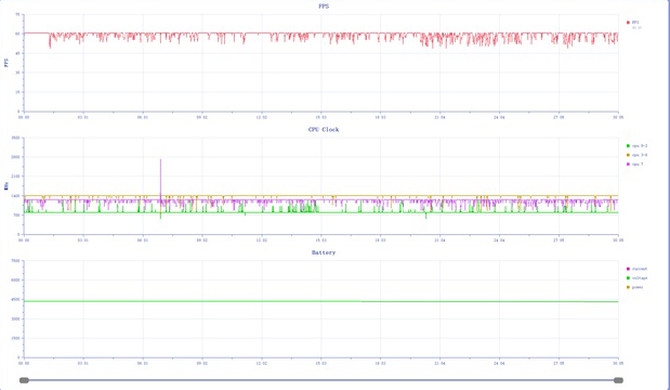
Task: Click the 15:03 time label under FPS chart
Action: [321, 117]
